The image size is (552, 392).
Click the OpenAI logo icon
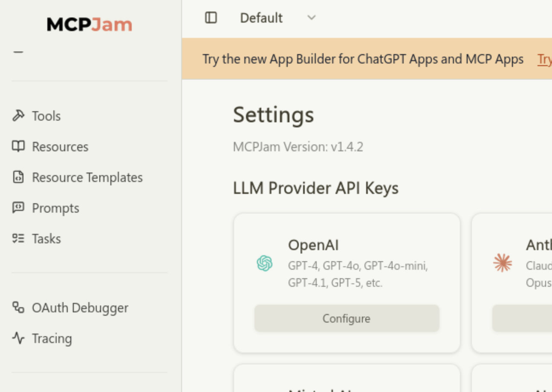[x=265, y=263]
